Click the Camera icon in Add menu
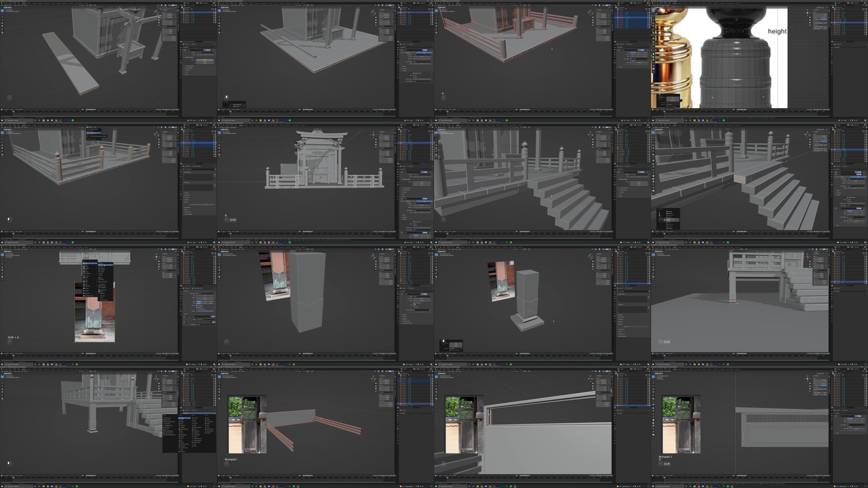 (84, 288)
